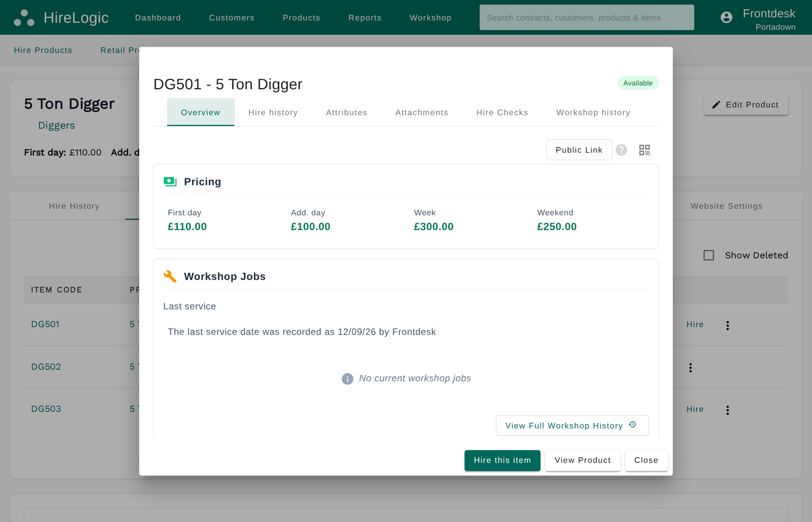Focus the search contracts input field
This screenshot has height=522, width=812.
point(587,17)
